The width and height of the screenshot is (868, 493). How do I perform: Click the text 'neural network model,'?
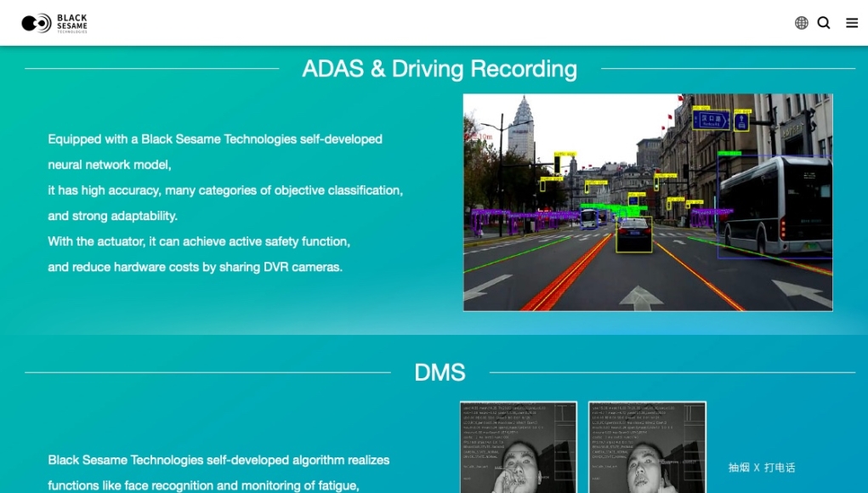tap(110, 165)
